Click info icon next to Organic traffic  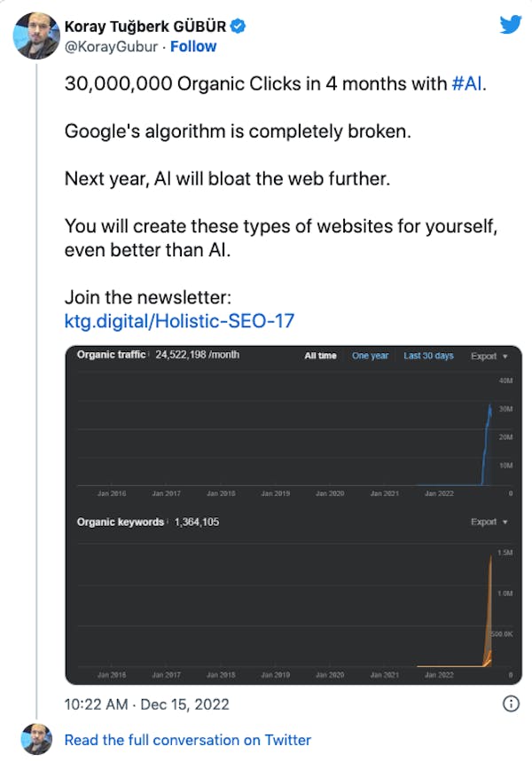click(149, 355)
